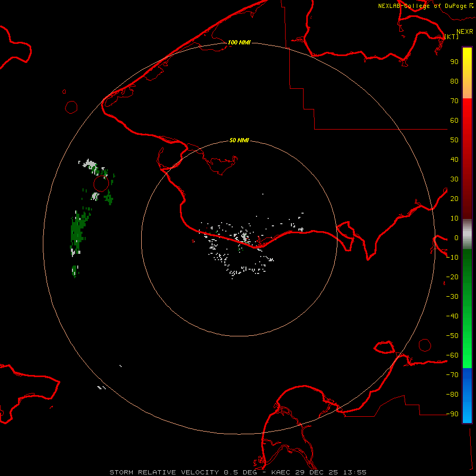The width and height of the screenshot is (476, 476).
Task: Pick the gray zero-velocity color bar segment
Action: click(467, 234)
